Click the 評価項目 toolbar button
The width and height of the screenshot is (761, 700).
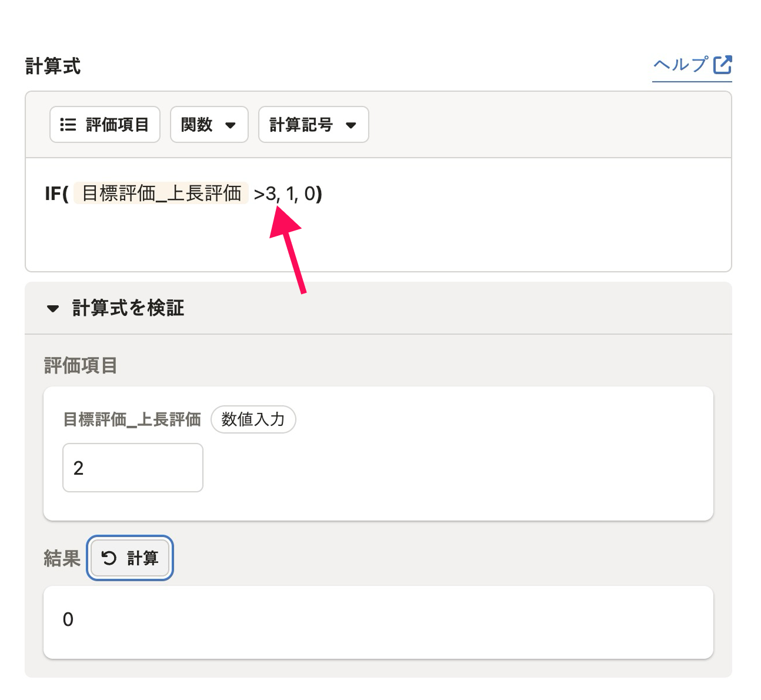point(105,124)
